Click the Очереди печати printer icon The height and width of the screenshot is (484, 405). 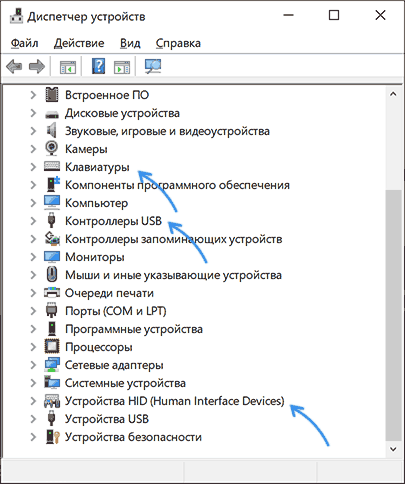52,292
